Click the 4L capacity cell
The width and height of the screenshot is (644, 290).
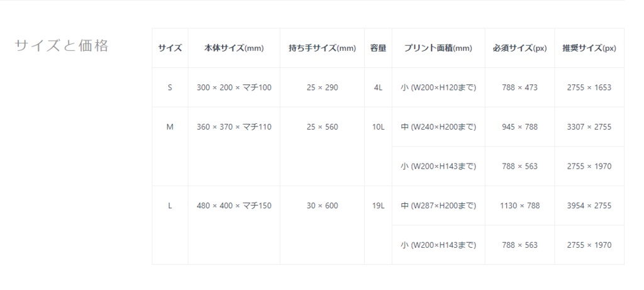pos(378,87)
